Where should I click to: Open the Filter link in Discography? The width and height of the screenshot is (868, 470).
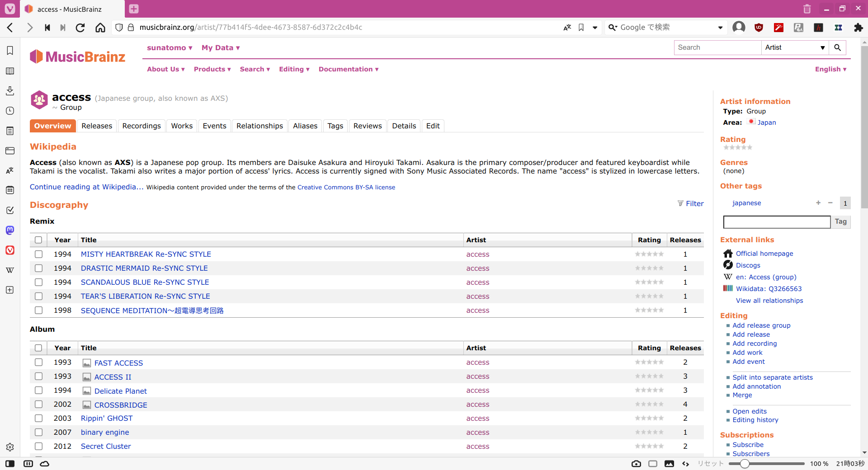[x=691, y=204]
